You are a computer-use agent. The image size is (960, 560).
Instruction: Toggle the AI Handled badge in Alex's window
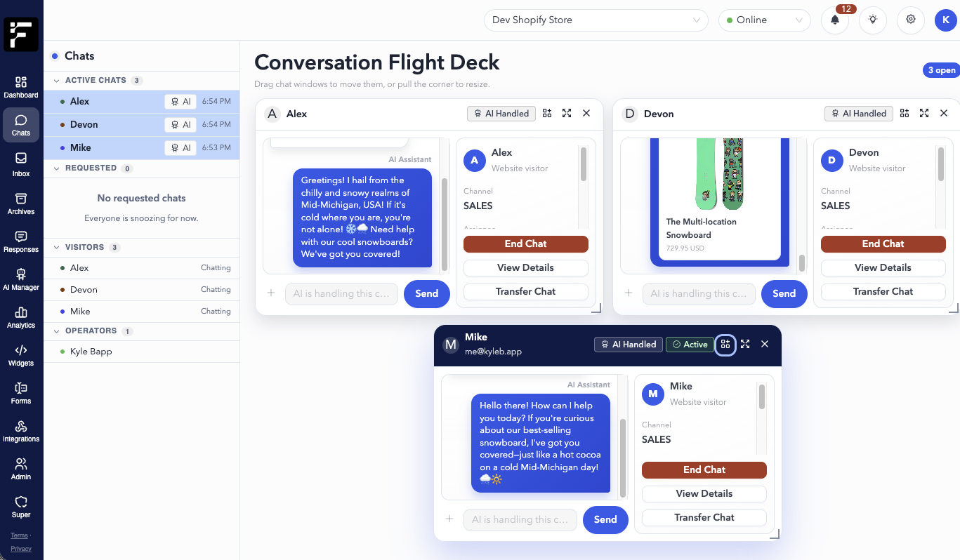click(501, 114)
